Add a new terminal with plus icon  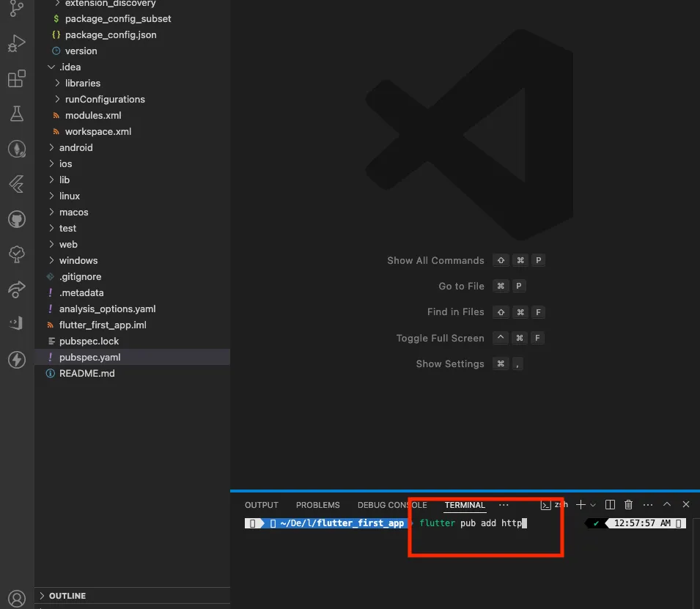(581, 504)
